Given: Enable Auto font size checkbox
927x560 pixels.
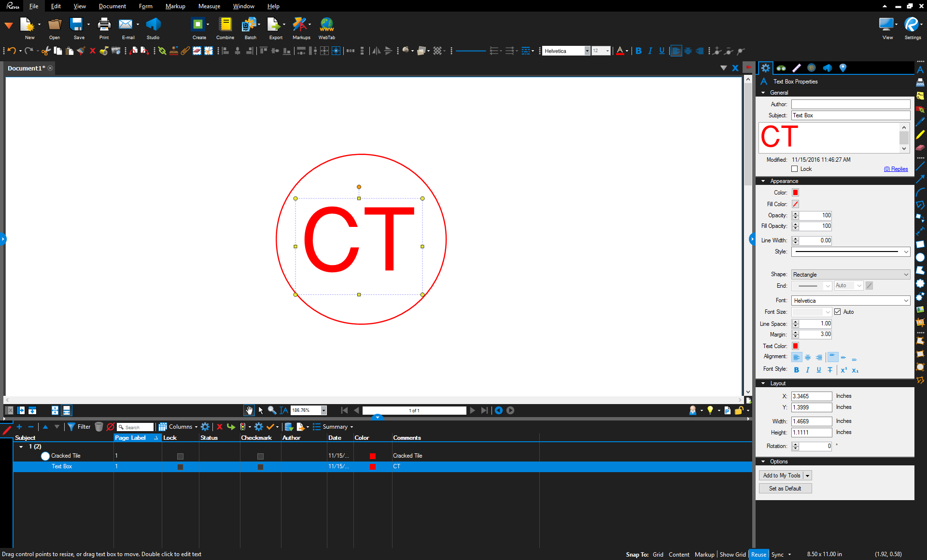Looking at the screenshot, I should [836, 312].
